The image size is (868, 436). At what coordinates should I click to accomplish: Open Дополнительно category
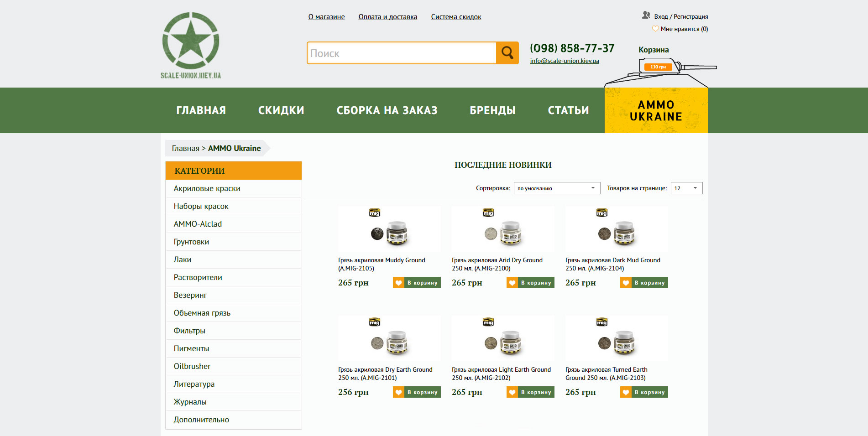pyautogui.click(x=234, y=420)
